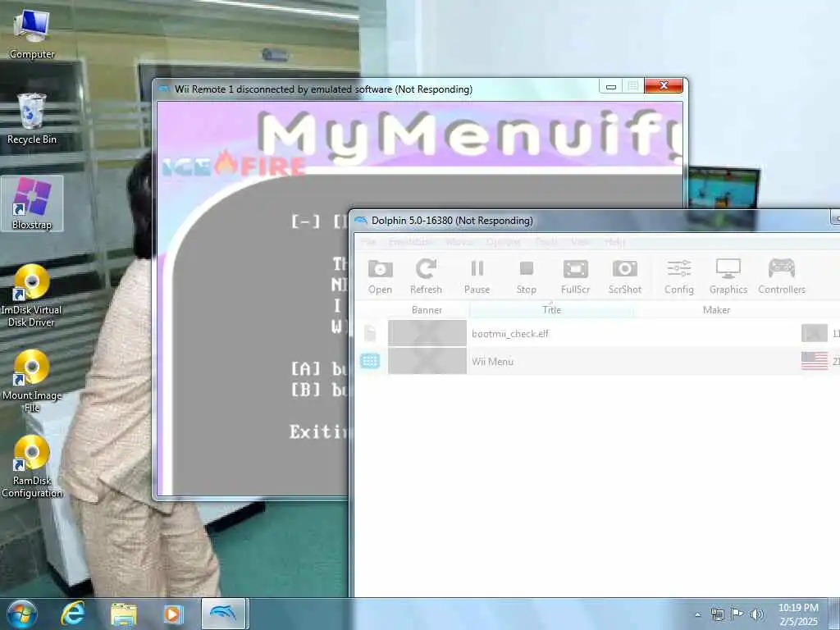Open the Config settings icon
Viewport: 840px width, 630px height.
(x=678, y=276)
